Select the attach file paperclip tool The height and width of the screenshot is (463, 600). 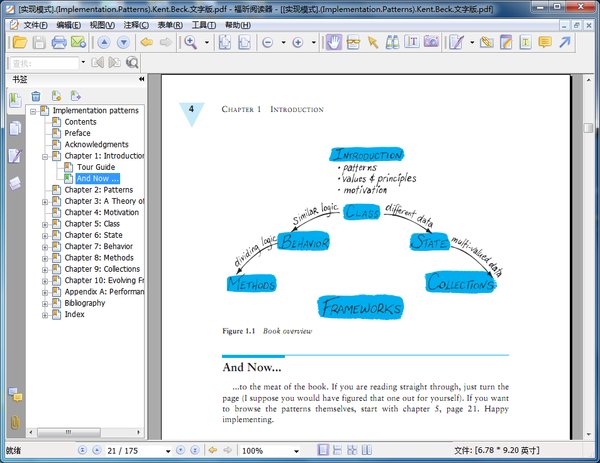click(487, 42)
